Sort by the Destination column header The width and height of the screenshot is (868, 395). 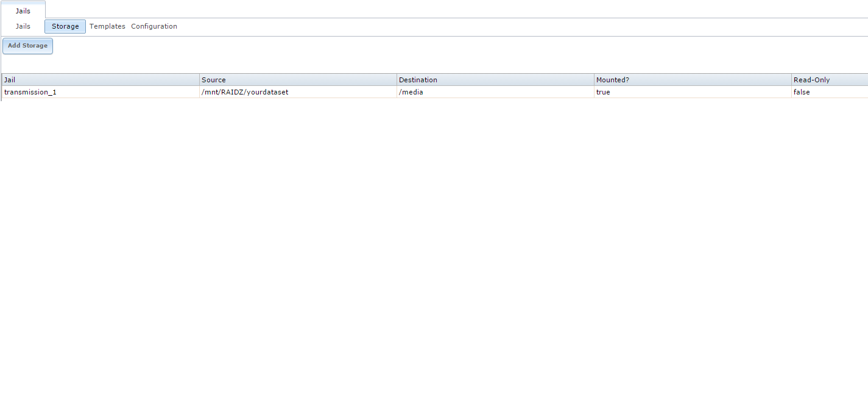tap(495, 80)
